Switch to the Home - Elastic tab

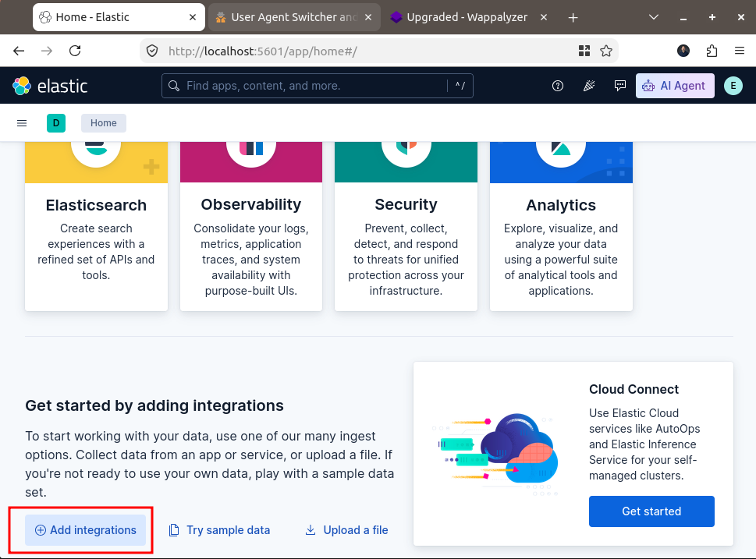(119, 17)
